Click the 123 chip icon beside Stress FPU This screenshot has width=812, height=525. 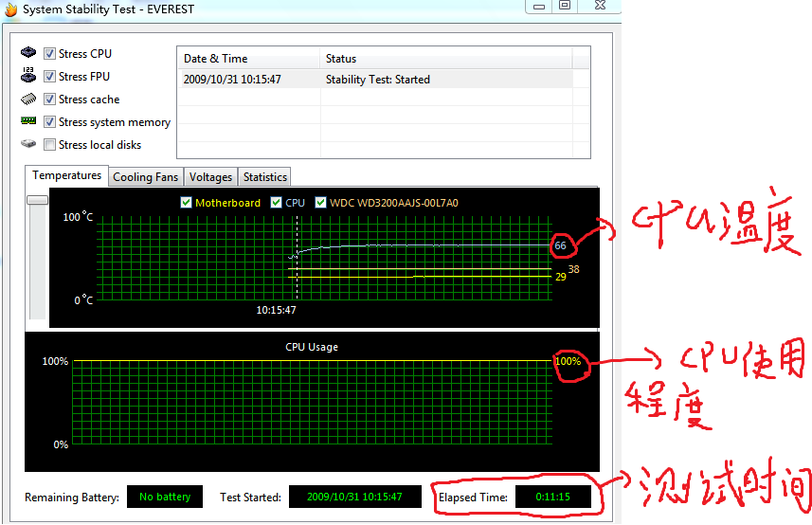click(x=28, y=75)
